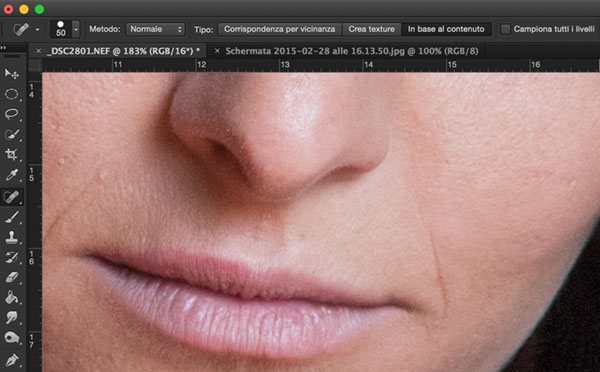Select the Lasso tool

pyautogui.click(x=11, y=114)
